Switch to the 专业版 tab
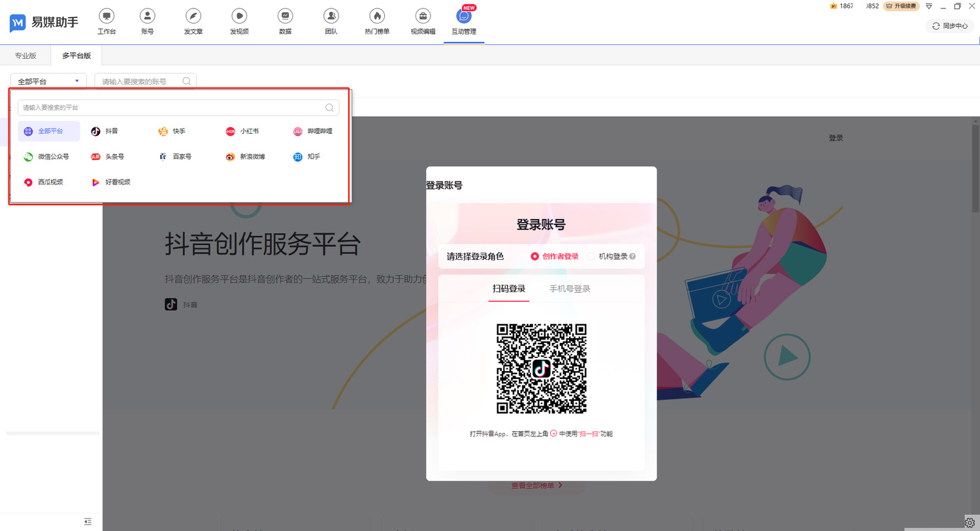Viewport: 980px width, 531px height. pos(25,56)
